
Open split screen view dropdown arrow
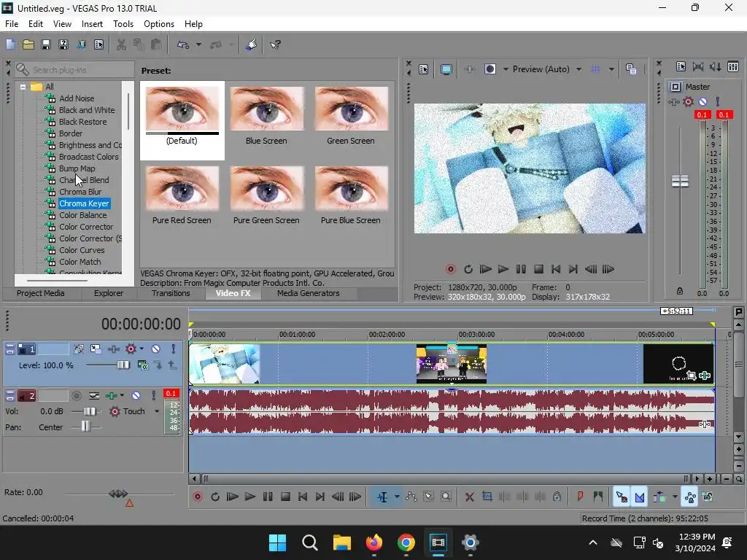(506, 69)
